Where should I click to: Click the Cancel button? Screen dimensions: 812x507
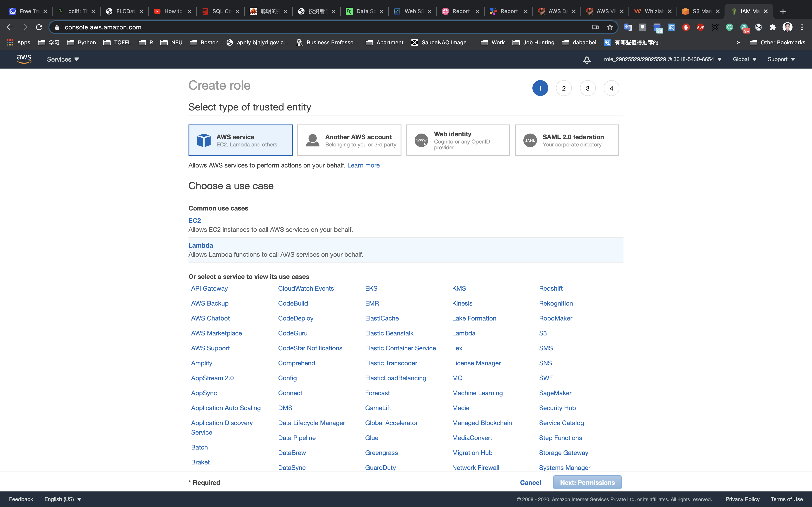point(530,482)
